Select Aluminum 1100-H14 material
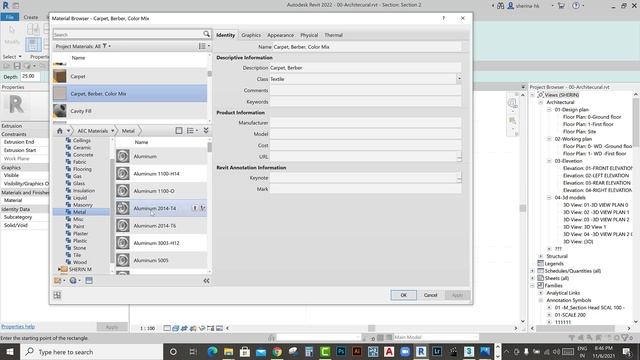 click(161, 174)
